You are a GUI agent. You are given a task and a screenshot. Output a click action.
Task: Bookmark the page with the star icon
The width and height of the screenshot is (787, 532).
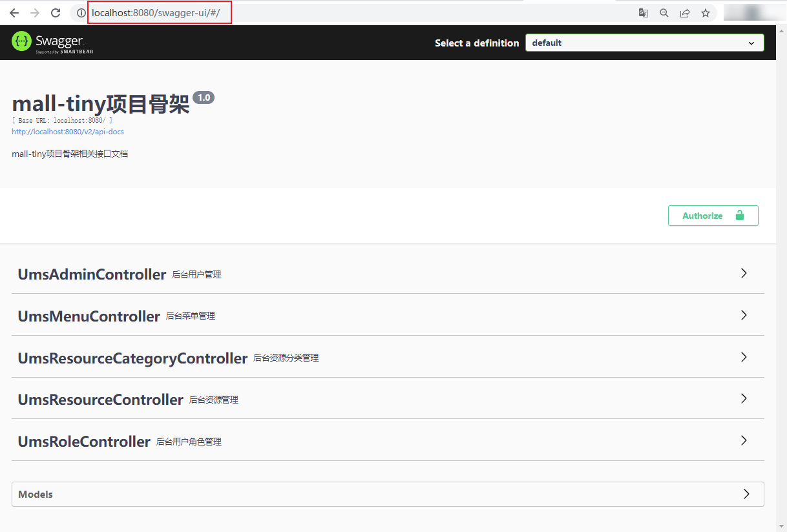pos(705,12)
